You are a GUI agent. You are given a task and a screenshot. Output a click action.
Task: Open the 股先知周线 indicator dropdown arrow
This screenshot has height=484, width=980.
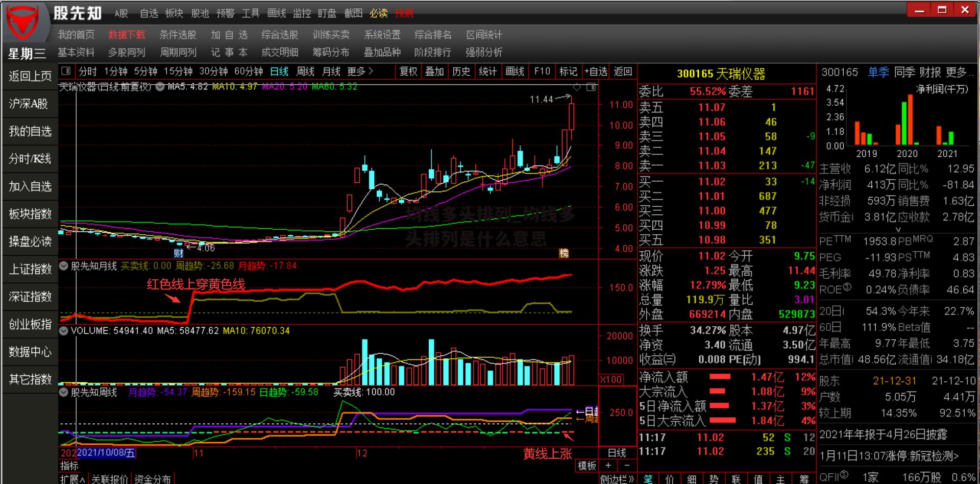[x=64, y=392]
